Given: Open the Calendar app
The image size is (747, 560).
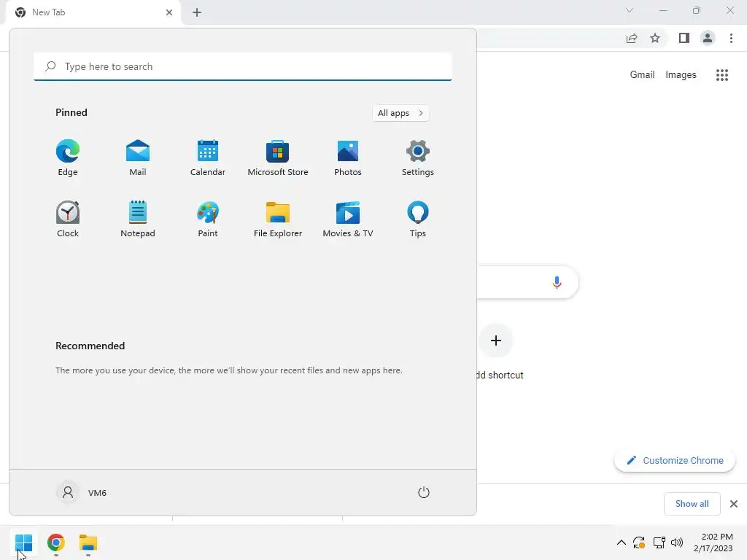Looking at the screenshot, I should tap(208, 158).
